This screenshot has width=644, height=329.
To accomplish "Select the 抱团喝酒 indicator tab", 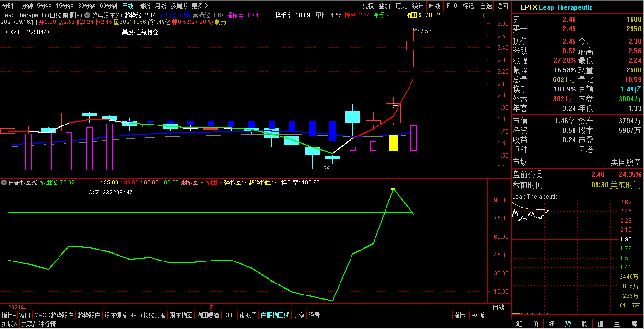I will point(208,315).
